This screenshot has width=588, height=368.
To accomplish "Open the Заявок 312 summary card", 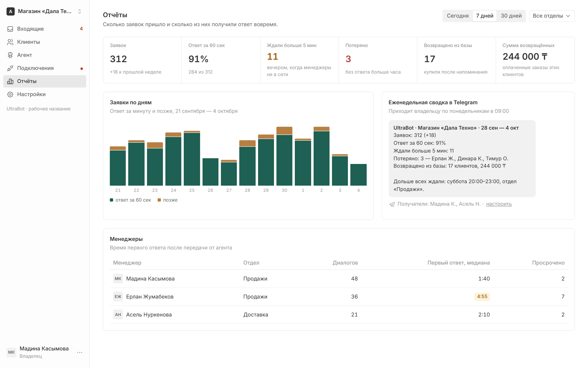I will (x=142, y=60).
